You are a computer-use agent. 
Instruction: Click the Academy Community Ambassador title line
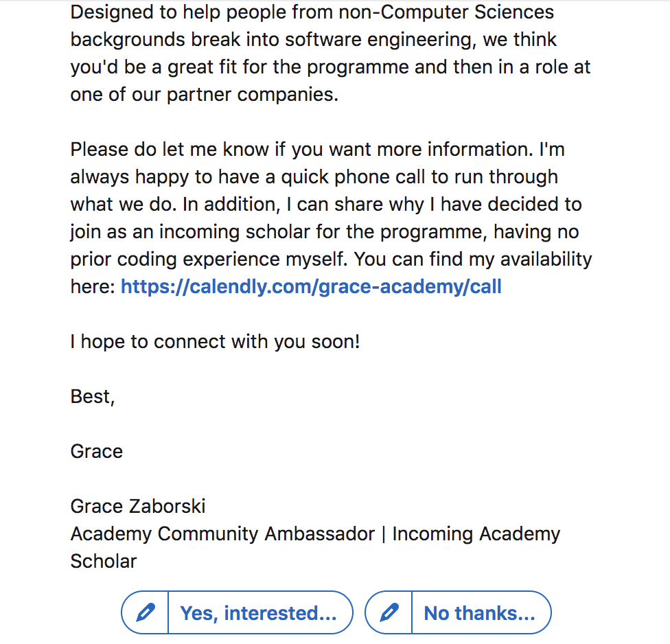click(315, 534)
